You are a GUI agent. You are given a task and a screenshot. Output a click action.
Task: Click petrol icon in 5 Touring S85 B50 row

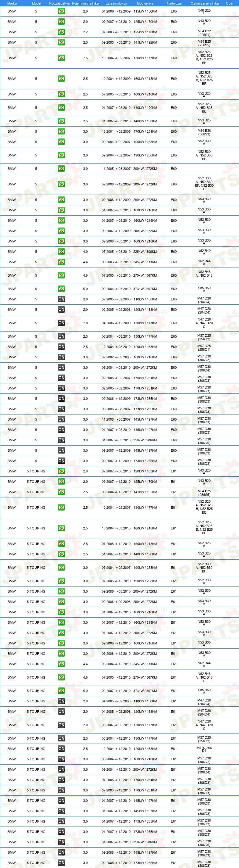(x=61, y=691)
